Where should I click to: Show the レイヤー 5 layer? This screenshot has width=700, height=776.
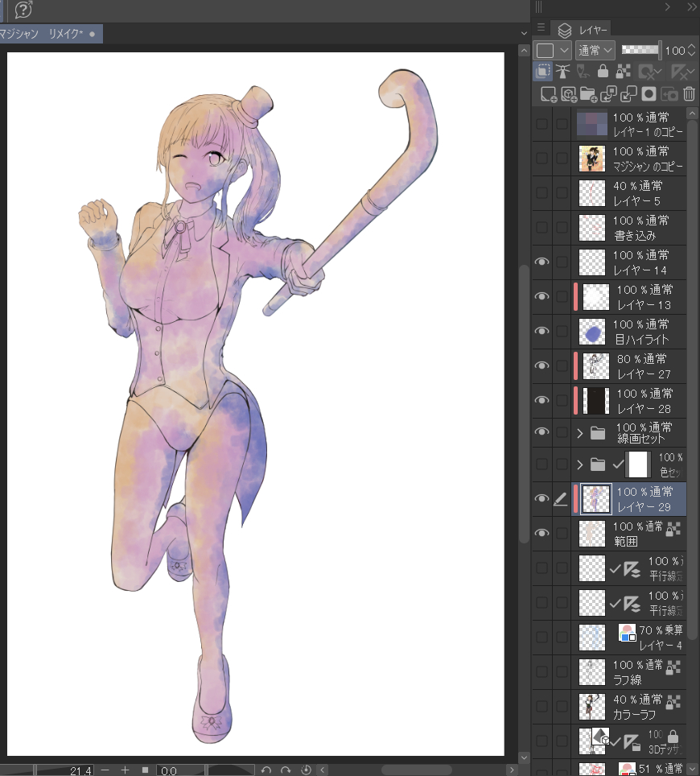(542, 192)
